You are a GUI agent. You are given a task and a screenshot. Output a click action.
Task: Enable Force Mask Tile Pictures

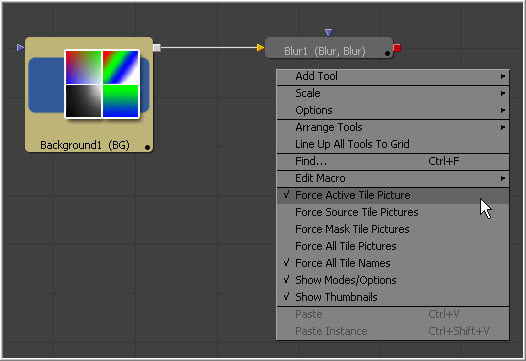tap(392, 229)
